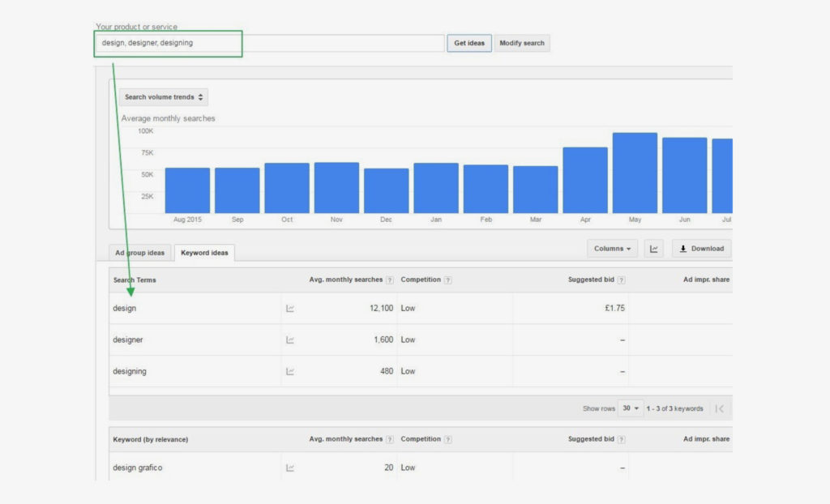Viewport: 830px width, 504px height.
Task: Click the Modify search button
Action: click(522, 44)
